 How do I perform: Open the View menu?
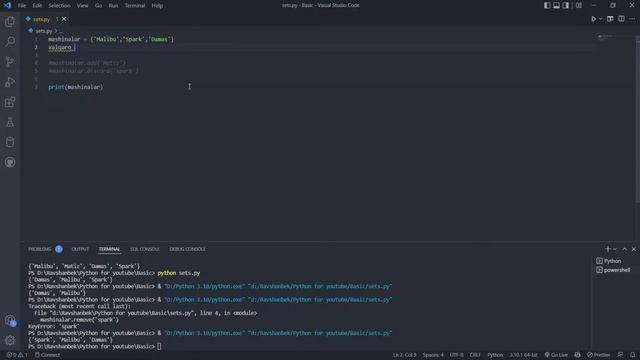(x=82, y=6)
